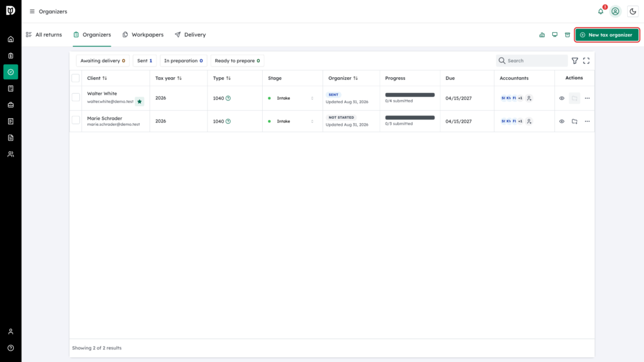The image size is (644, 362).
Task: Click 'Showing 2 of 2 results' text
Action: click(x=97, y=348)
